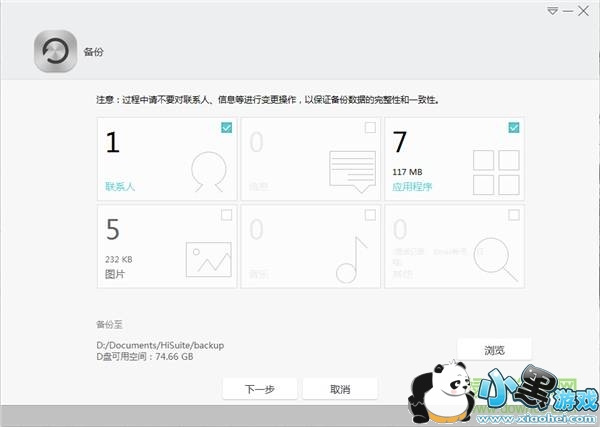Image resolution: width=600 pixels, height=427 pixels.
Task: Check the 图片 pictures checkbox
Action: (227, 215)
